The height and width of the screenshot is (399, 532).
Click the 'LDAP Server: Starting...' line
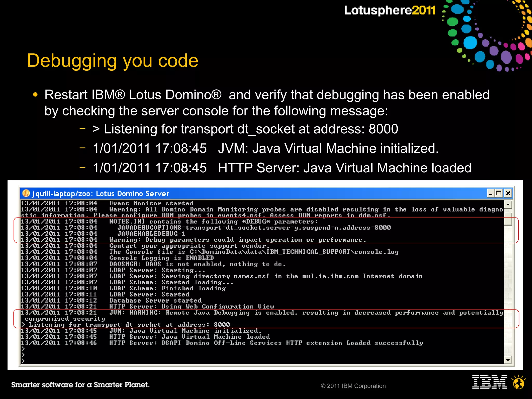click(113, 270)
